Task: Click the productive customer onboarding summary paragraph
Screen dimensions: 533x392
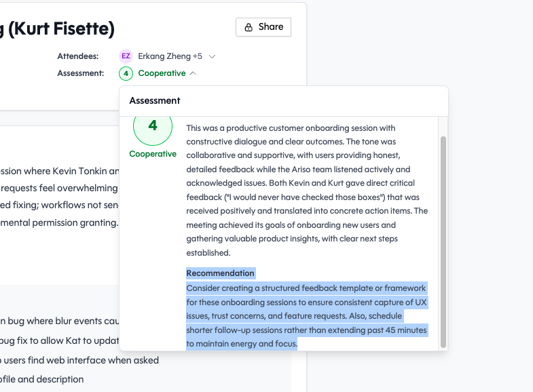Action: (307, 190)
